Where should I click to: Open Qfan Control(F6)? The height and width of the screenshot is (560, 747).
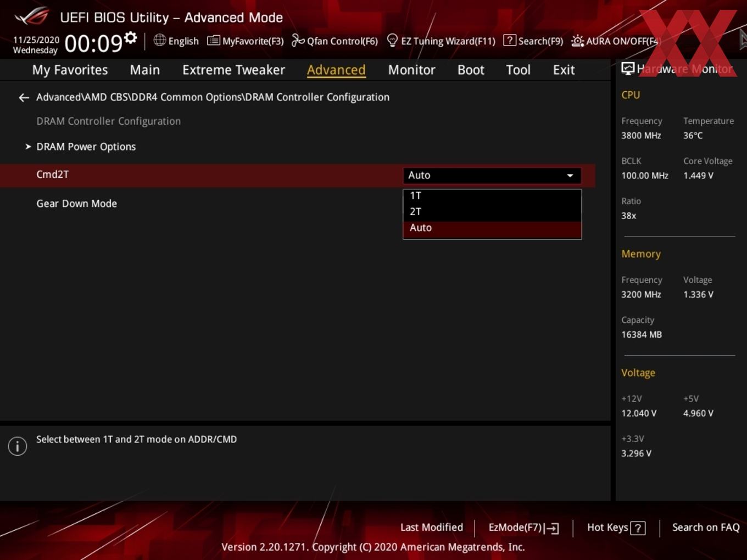(335, 41)
